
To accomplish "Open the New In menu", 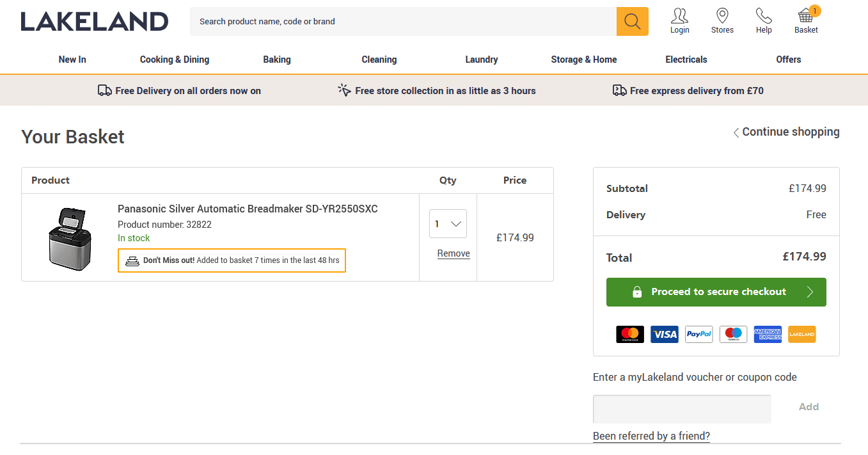I will pos(72,60).
